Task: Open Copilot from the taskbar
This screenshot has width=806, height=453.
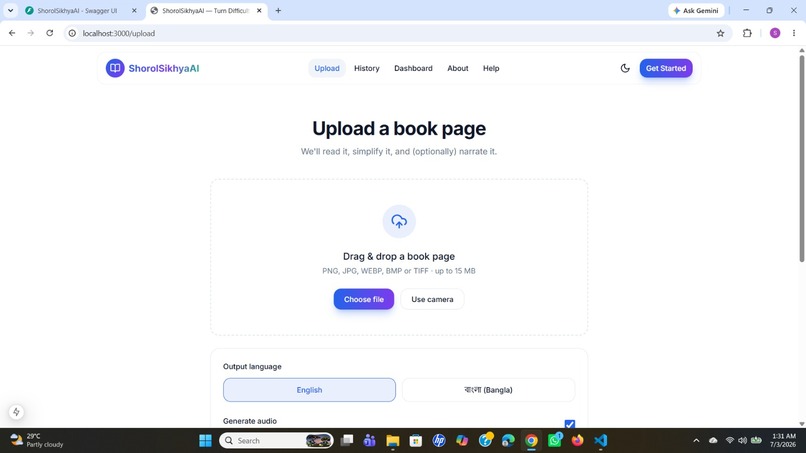Action: click(462, 441)
